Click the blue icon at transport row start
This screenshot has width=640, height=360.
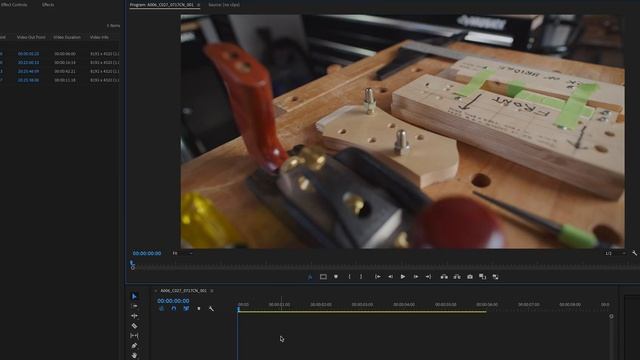(310, 277)
